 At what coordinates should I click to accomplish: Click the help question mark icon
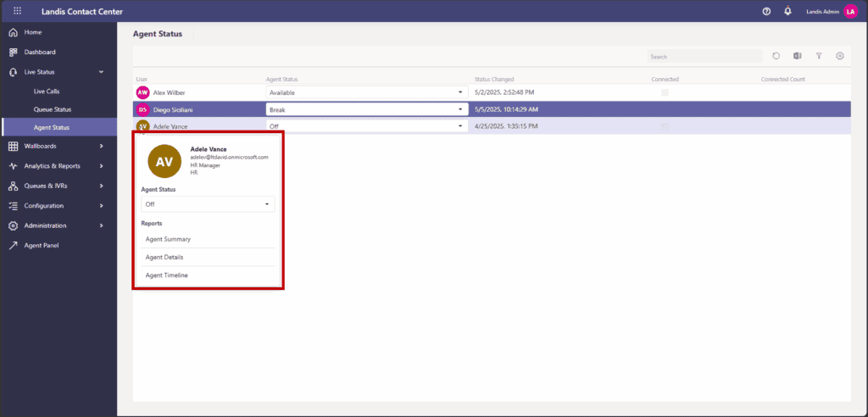766,11
